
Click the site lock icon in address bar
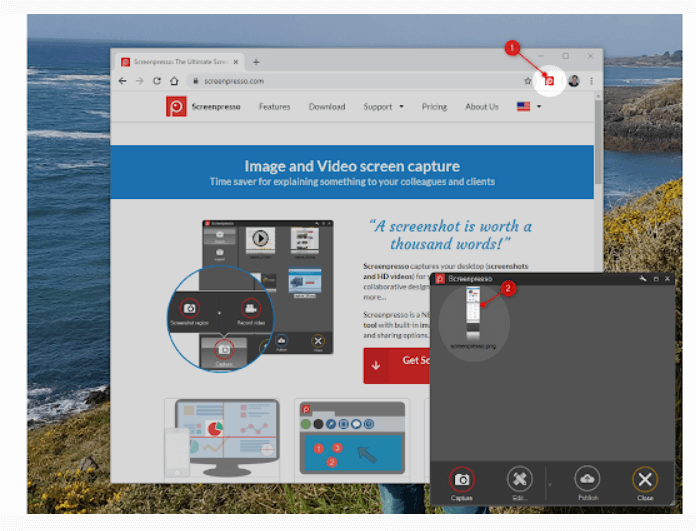coord(195,81)
